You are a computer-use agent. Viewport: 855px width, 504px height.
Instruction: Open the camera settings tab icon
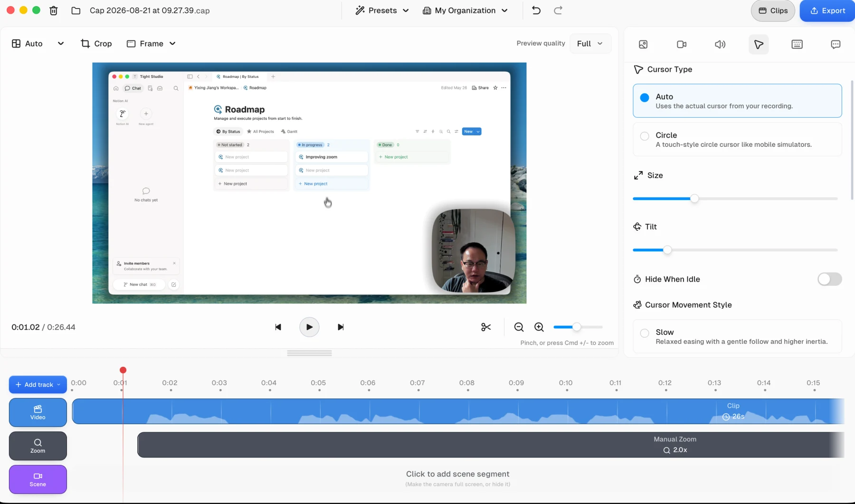[x=682, y=44]
